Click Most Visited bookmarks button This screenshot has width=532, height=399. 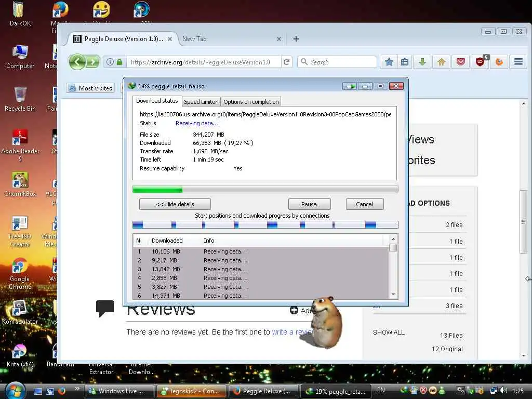coord(90,88)
